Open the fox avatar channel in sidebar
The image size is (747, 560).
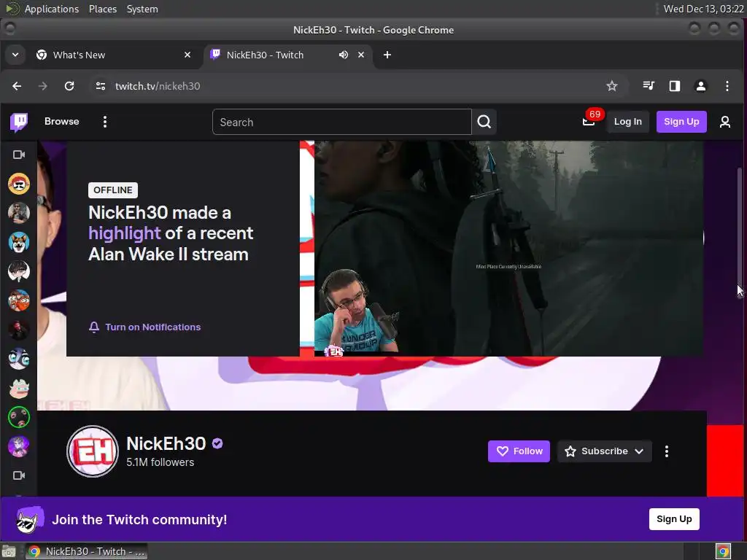tap(18, 242)
